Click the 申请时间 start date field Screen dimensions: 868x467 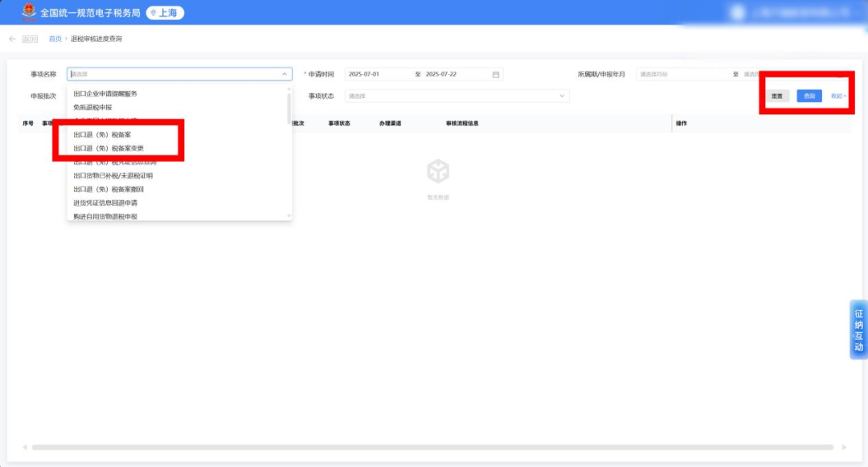click(378, 74)
